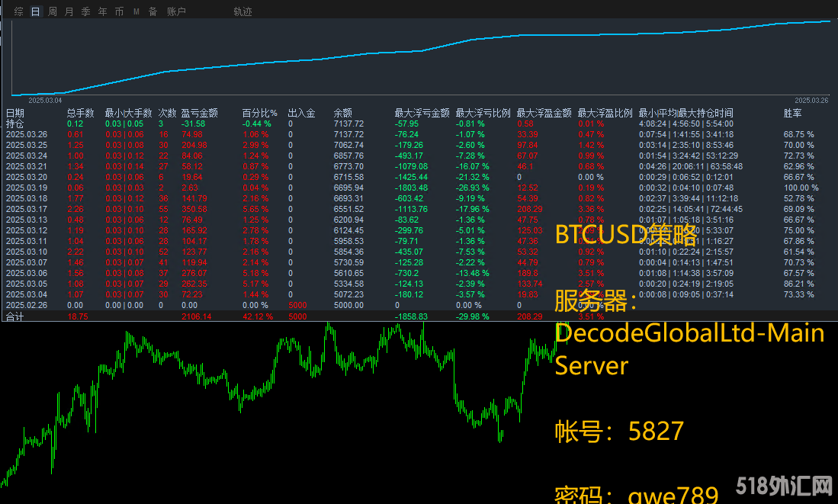Screen dimensions: 838x504
Task: Select the 日 daily tab
Action: coord(35,11)
